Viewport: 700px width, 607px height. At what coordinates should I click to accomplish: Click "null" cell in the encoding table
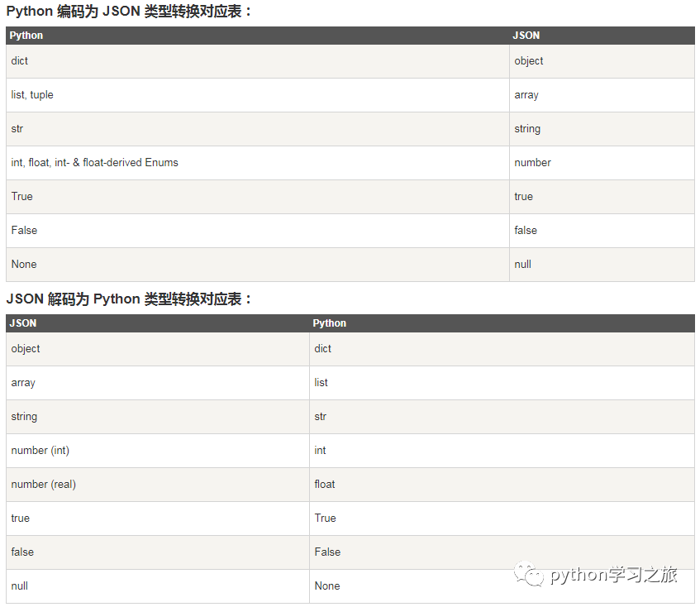[602, 265]
